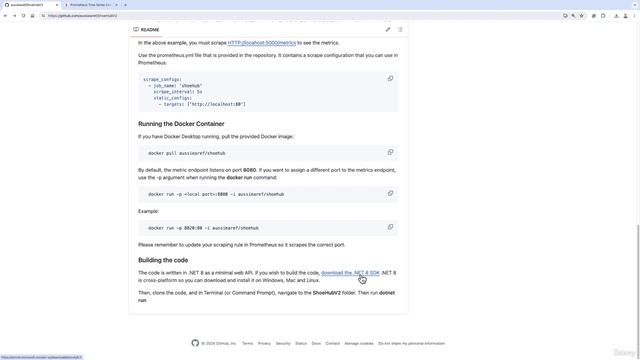
Task: Copy the docker run 8020:80 example command
Action: click(x=390, y=227)
